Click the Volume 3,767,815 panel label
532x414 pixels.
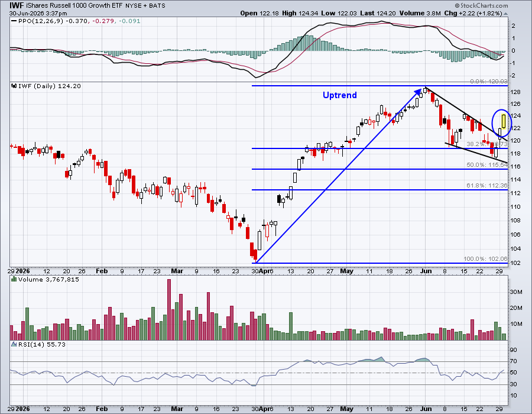[48, 279]
